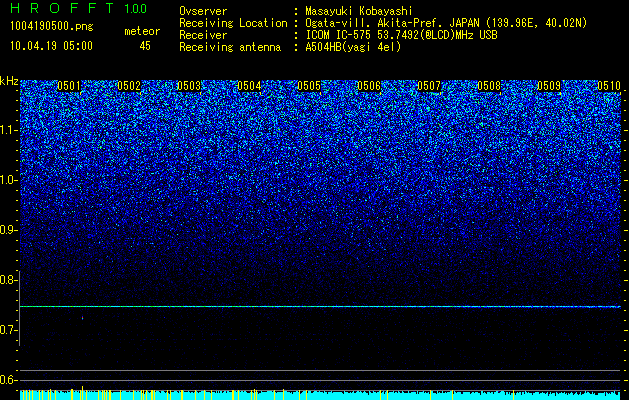629x400 pixels.
Task: Click the small red meteor echo near 0501
Action: [x=83, y=318]
